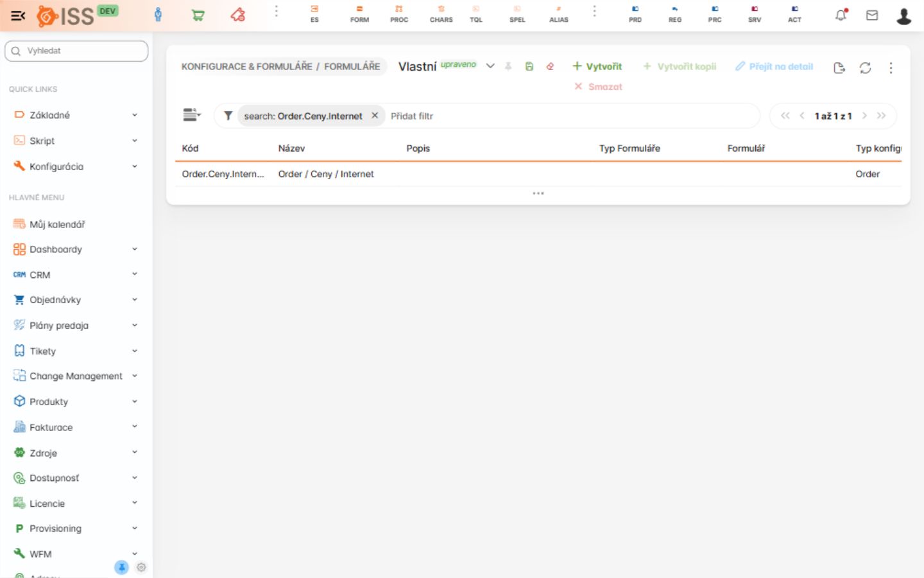Open notifications bell

(841, 15)
